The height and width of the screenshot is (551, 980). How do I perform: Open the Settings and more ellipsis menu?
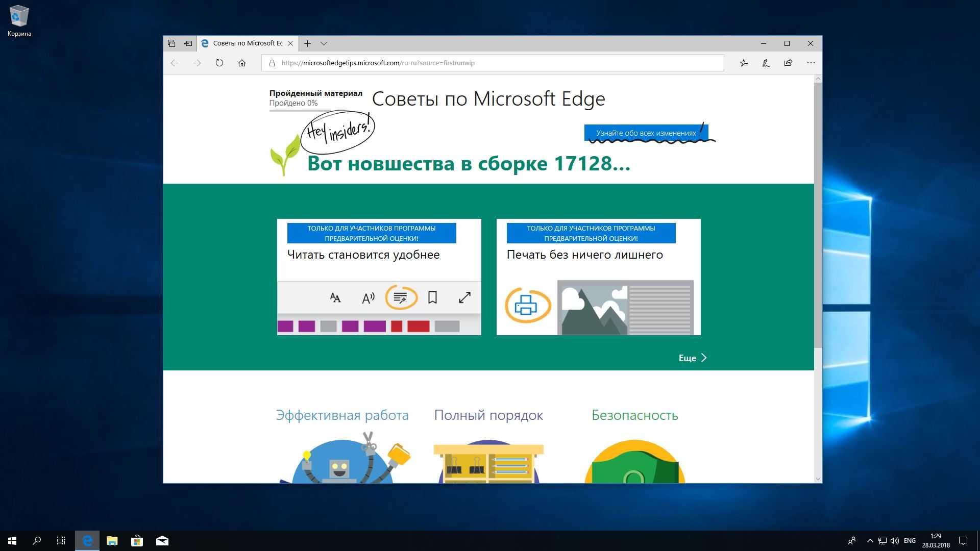pyautogui.click(x=811, y=63)
